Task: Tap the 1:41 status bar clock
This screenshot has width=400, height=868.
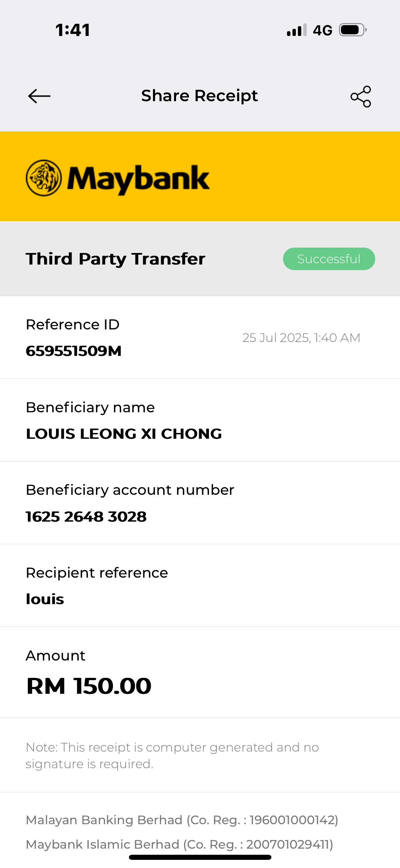Action: click(x=73, y=30)
